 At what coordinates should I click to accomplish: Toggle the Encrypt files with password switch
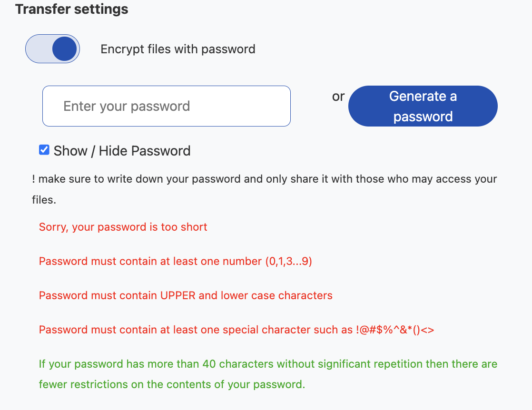pos(52,49)
